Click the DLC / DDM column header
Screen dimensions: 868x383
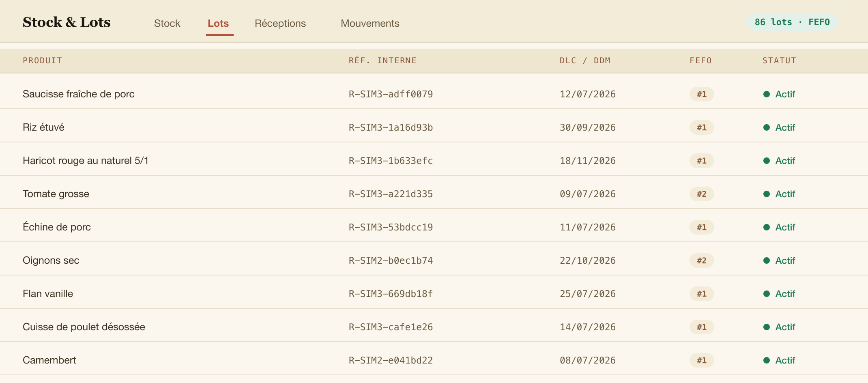pos(585,60)
